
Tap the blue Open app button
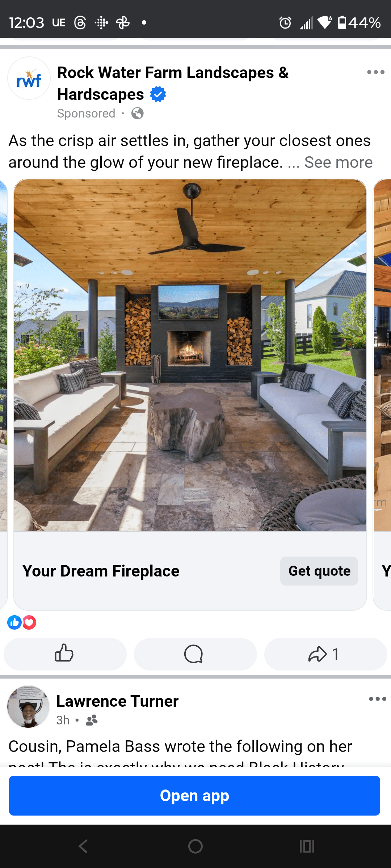coord(194,796)
